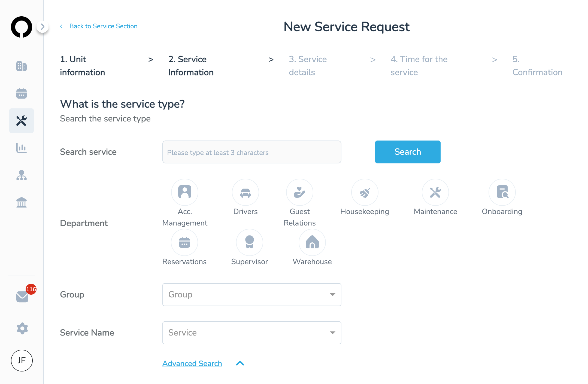This screenshot has width=588, height=384.
Task: Click the Advanced Search link
Action: coord(192,363)
